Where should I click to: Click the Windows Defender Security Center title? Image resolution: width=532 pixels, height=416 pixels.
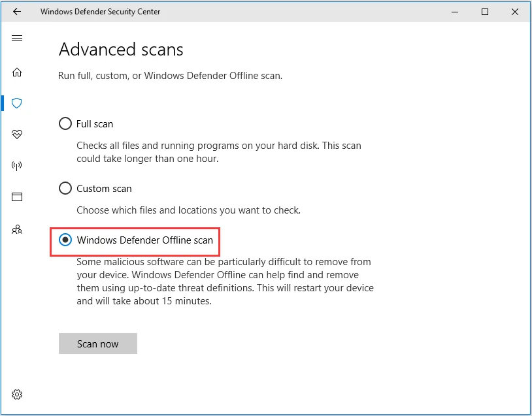pos(100,11)
